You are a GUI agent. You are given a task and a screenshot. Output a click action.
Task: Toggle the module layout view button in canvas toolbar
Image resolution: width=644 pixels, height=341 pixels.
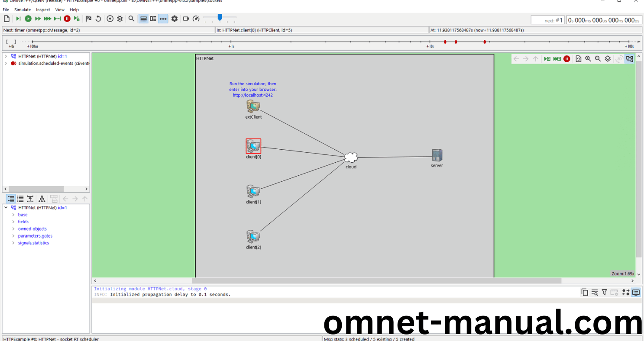tap(630, 59)
